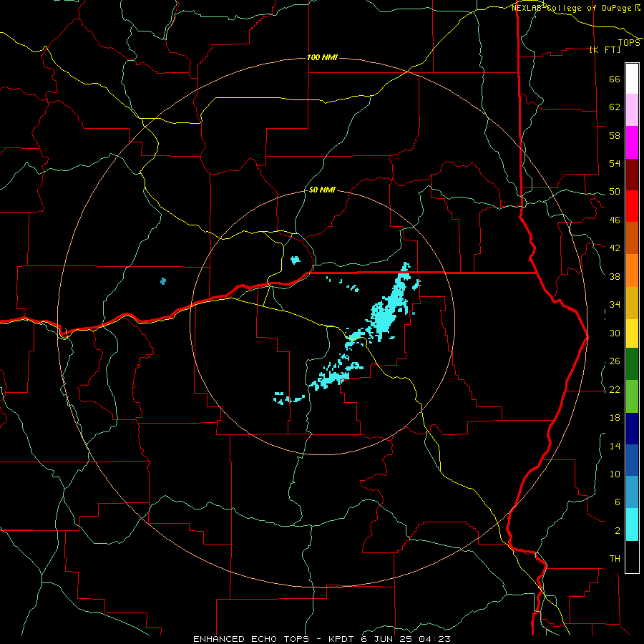This screenshot has height=644, width=644.
Task: Click the dark red 54 kft legend swatch
Action: click(632, 175)
